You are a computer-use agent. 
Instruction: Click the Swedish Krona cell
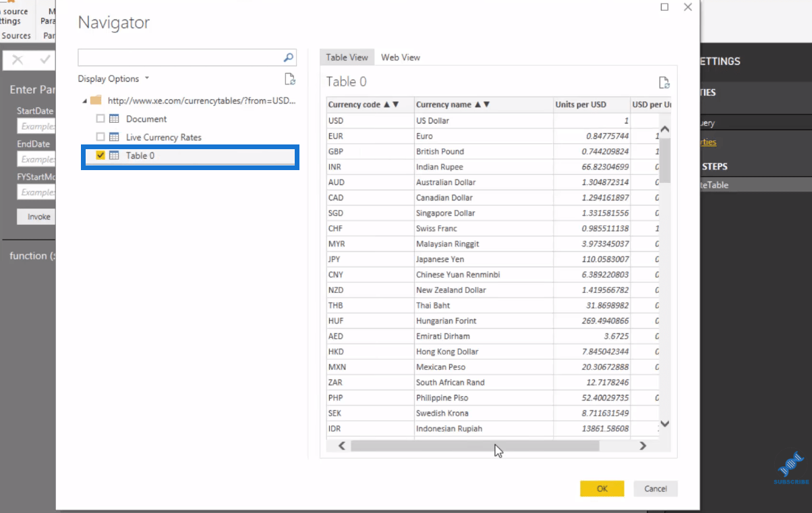(x=484, y=413)
